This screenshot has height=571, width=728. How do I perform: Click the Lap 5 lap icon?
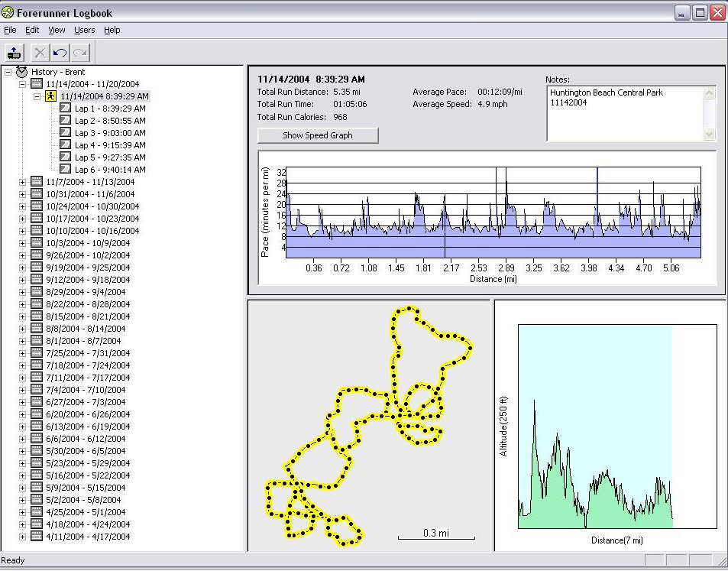[66, 157]
